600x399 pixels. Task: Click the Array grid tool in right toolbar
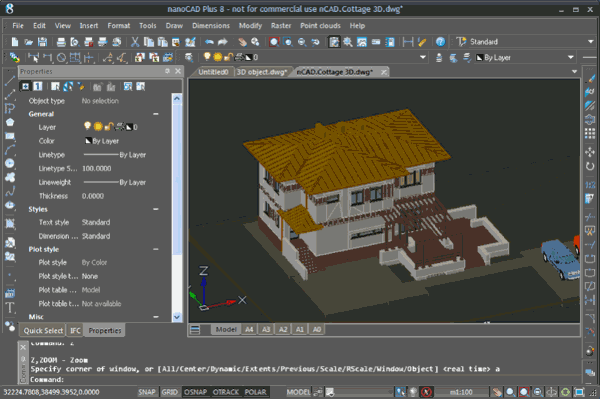[x=590, y=133]
